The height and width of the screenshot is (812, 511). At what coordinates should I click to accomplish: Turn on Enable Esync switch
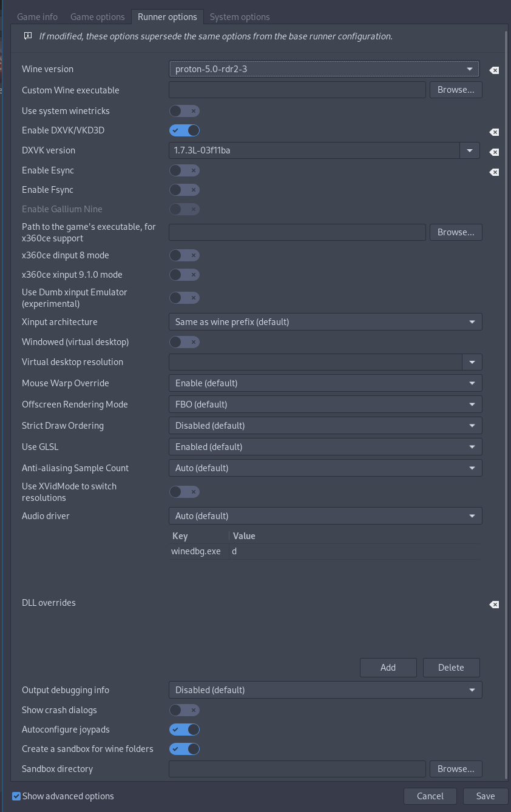[x=184, y=170]
